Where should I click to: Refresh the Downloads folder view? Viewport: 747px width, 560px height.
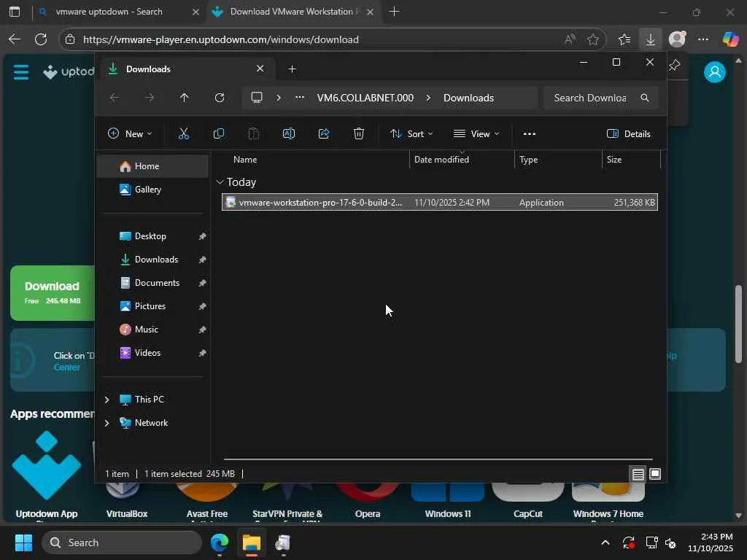point(220,98)
